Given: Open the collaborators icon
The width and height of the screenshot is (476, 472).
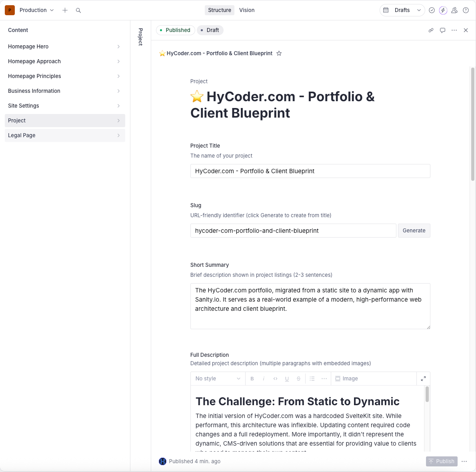Looking at the screenshot, I should (x=454, y=10).
